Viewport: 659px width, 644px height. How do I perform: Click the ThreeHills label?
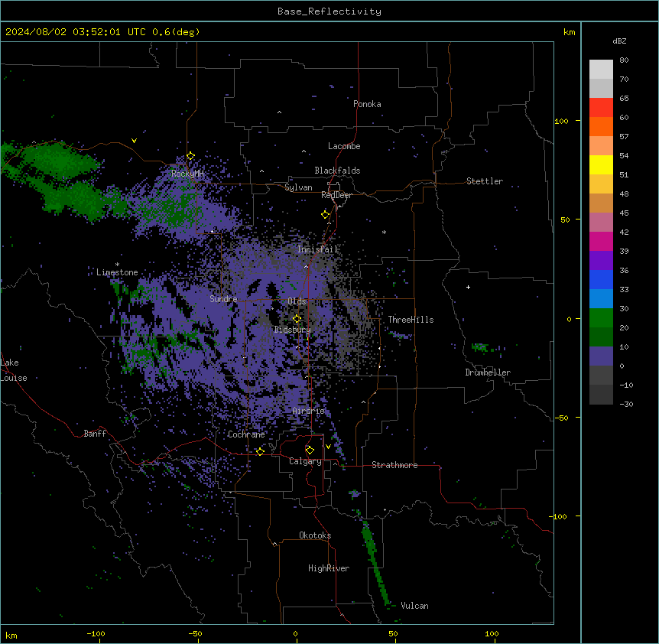[x=411, y=320]
